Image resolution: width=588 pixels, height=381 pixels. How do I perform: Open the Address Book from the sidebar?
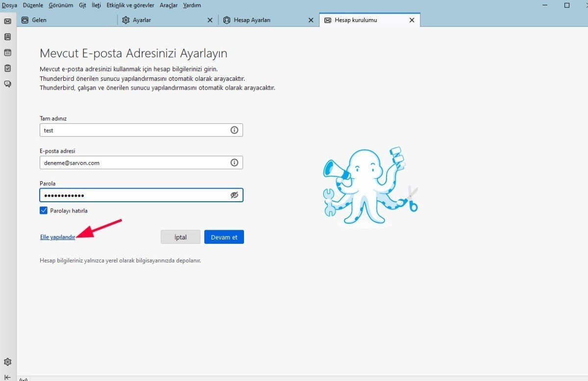pyautogui.click(x=7, y=37)
